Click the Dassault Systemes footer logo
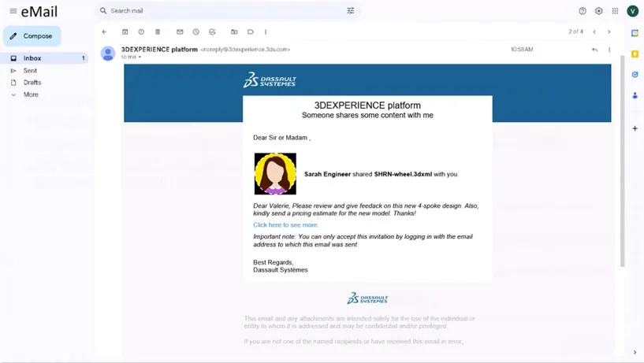The height and width of the screenshot is (363, 644). point(367,298)
